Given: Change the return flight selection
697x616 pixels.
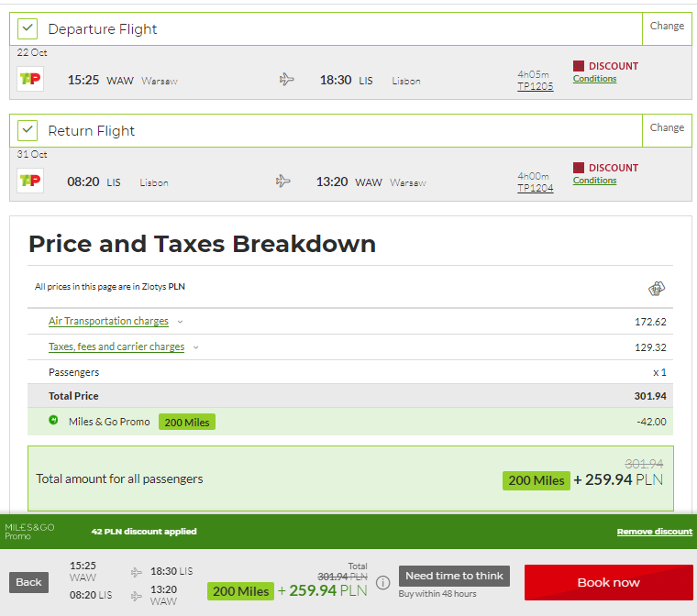Looking at the screenshot, I should 667,128.
